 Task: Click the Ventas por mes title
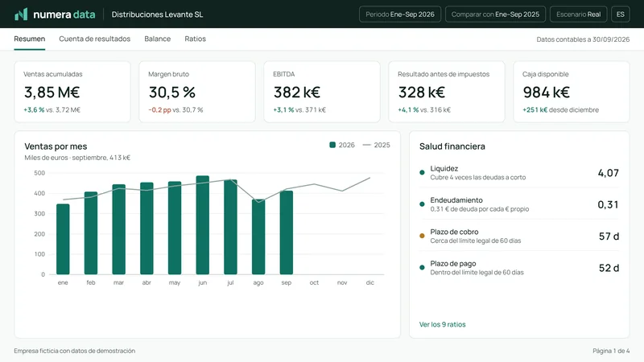[56, 146]
